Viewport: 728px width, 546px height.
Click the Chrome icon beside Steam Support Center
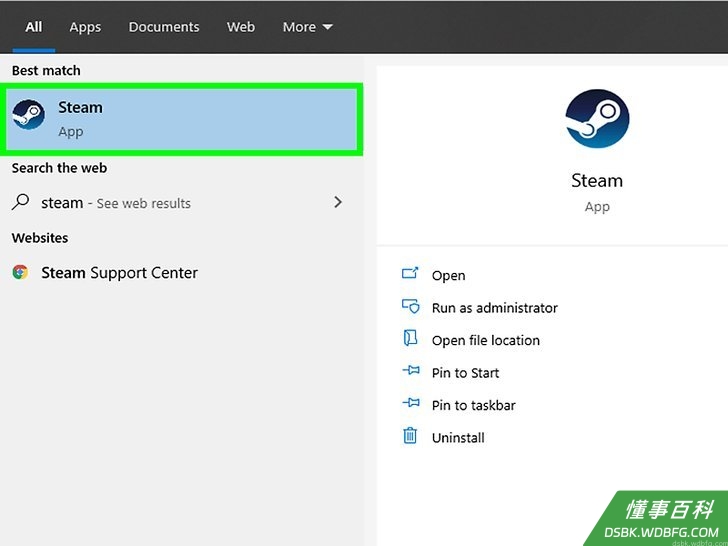click(20, 272)
